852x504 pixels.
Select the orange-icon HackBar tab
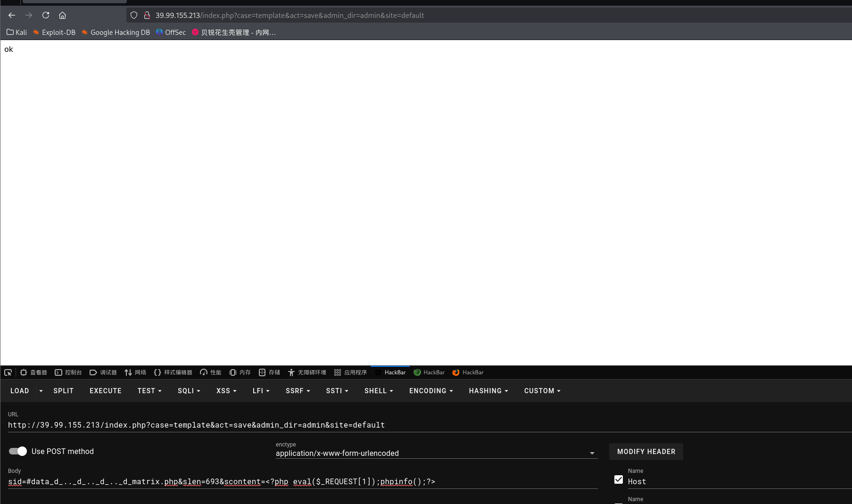[468, 372]
